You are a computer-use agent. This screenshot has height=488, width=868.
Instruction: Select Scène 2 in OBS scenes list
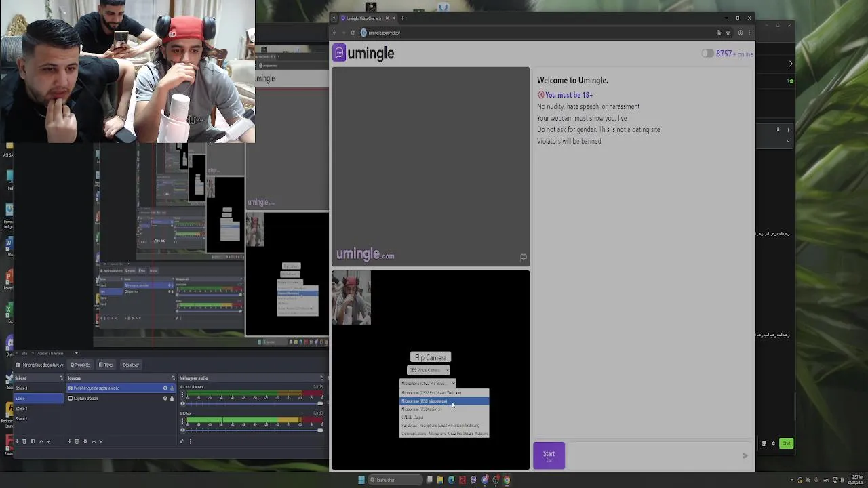coord(39,419)
